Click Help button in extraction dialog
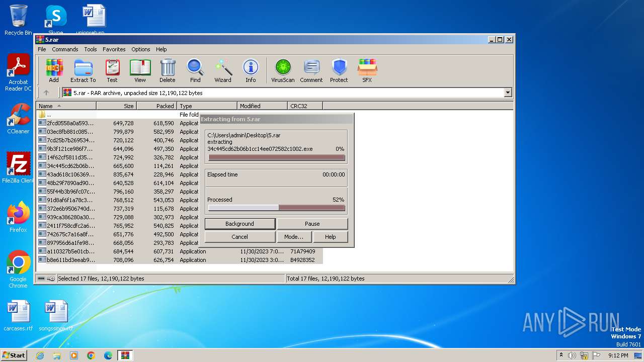 tap(330, 237)
